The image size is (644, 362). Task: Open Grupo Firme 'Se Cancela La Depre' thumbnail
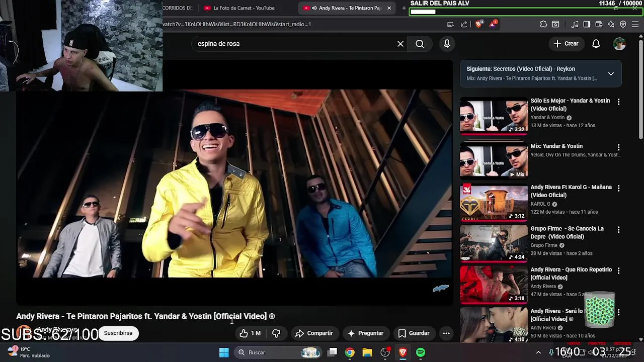494,243
